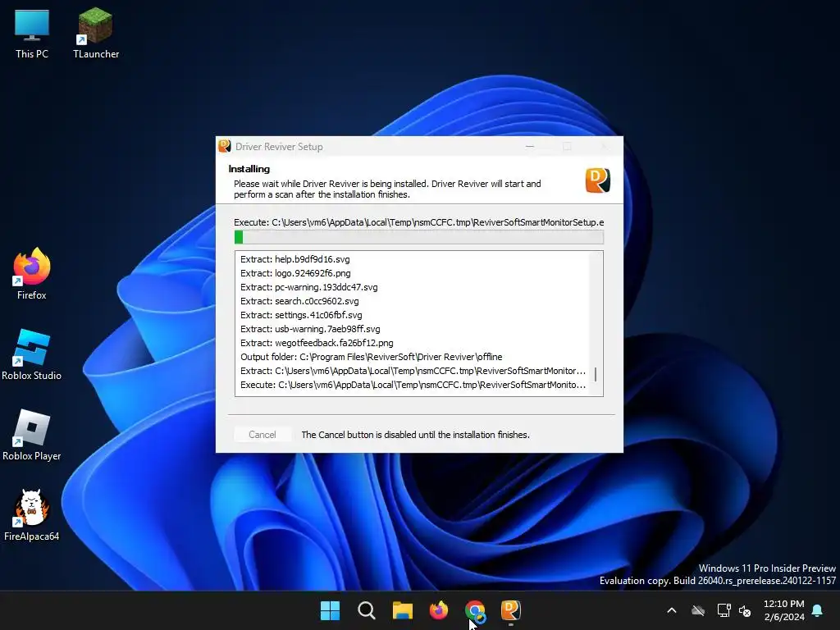Select the log line 'Extract: wegotfeedback.fa26bf12.png'

coord(317,343)
